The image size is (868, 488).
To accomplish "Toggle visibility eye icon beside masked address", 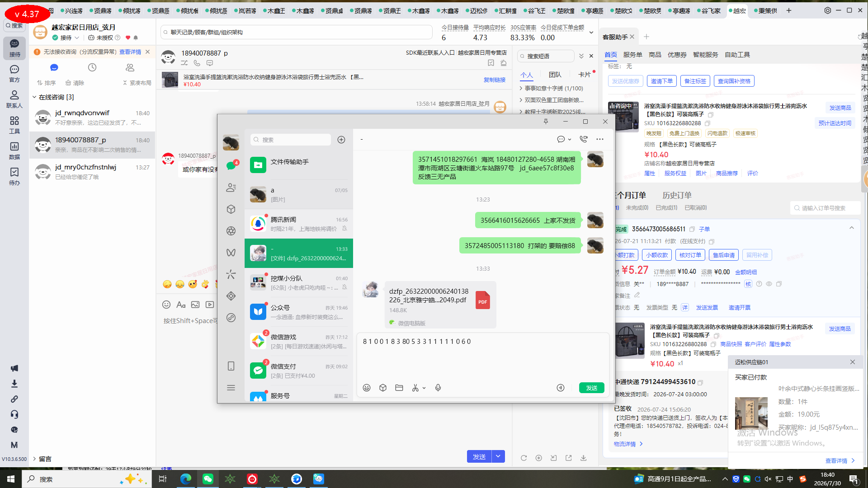I will (x=769, y=284).
